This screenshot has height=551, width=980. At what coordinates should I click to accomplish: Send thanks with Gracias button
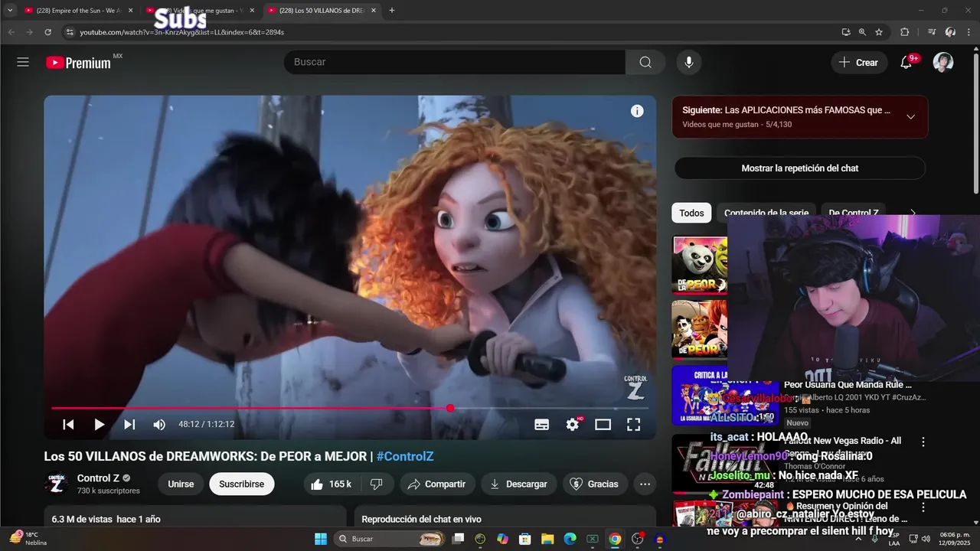595,484
